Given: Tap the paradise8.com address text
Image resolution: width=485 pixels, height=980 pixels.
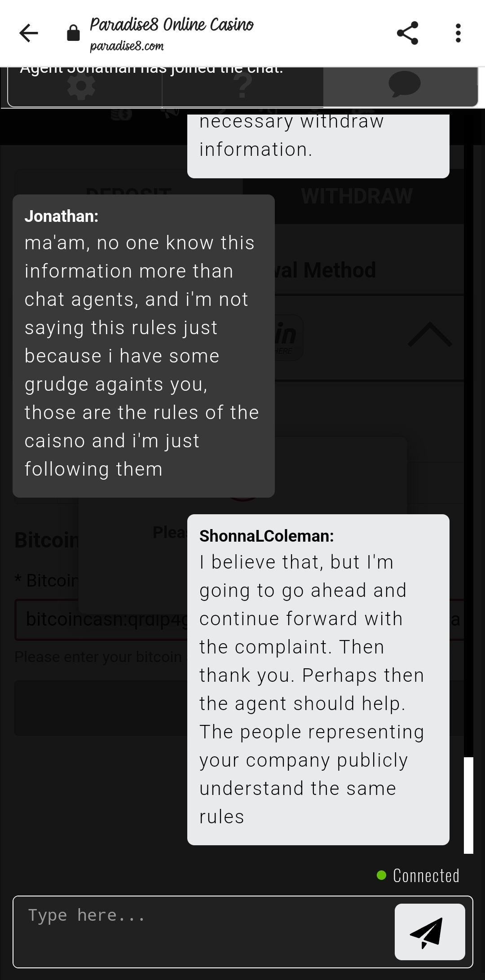Looking at the screenshot, I should pyautogui.click(x=127, y=46).
